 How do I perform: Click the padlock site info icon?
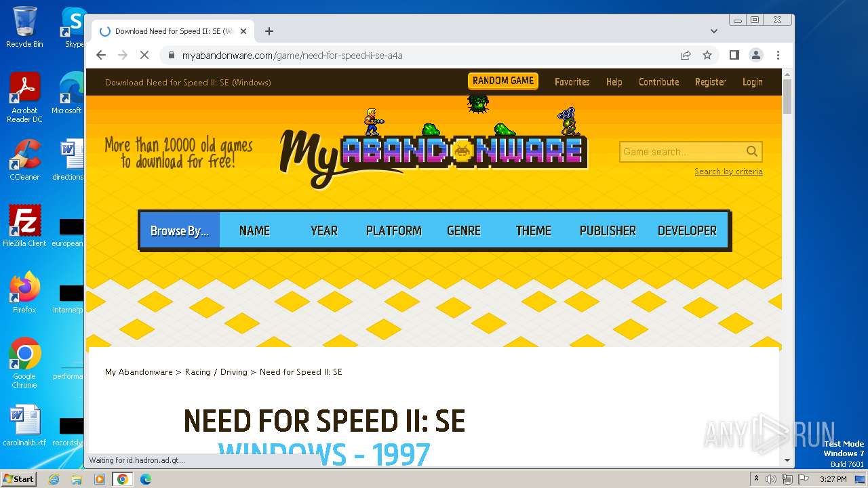tap(171, 56)
